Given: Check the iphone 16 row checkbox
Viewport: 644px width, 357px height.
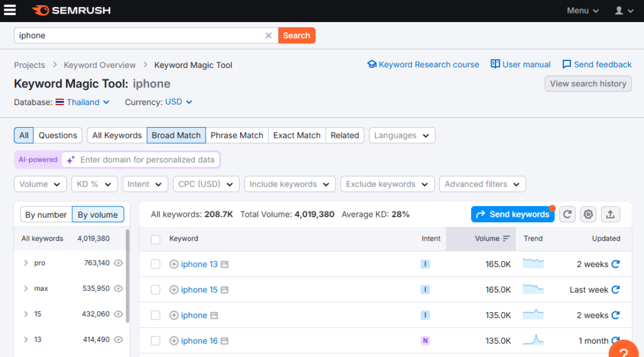Looking at the screenshot, I should (155, 341).
